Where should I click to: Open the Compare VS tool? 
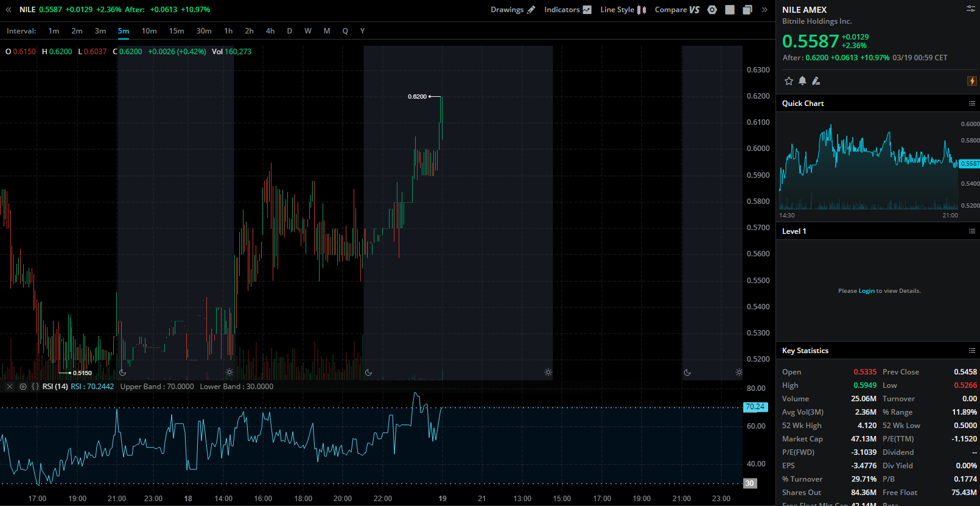[x=677, y=10]
